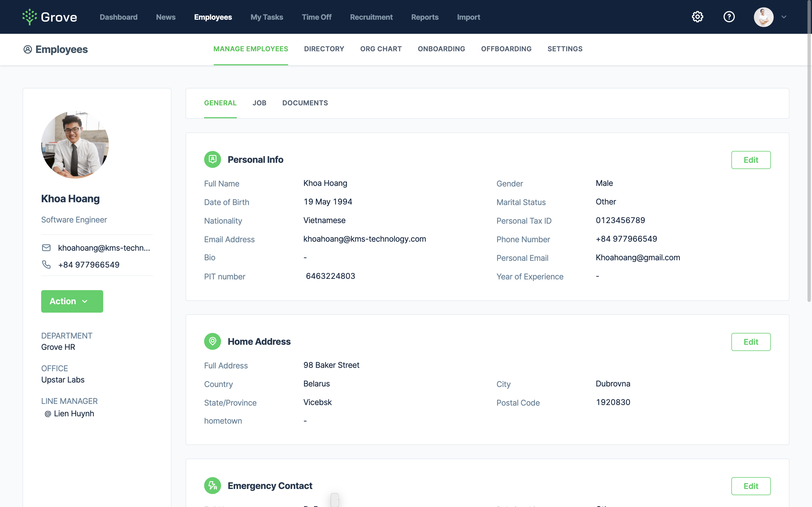This screenshot has width=812, height=507.
Task: Click the Grove logo
Action: pyautogui.click(x=50, y=17)
